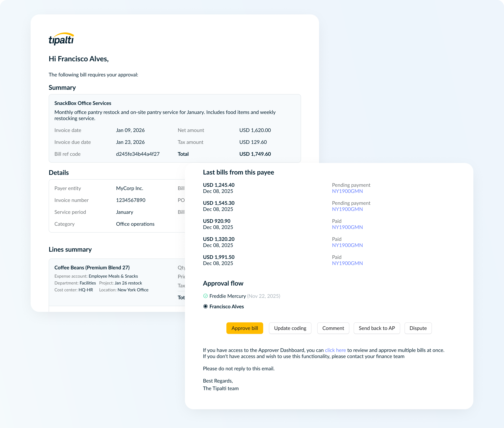This screenshot has width=504, height=428.
Task: Open NY1900GMN link for USD 1,991.50 bill
Action: pos(347,263)
